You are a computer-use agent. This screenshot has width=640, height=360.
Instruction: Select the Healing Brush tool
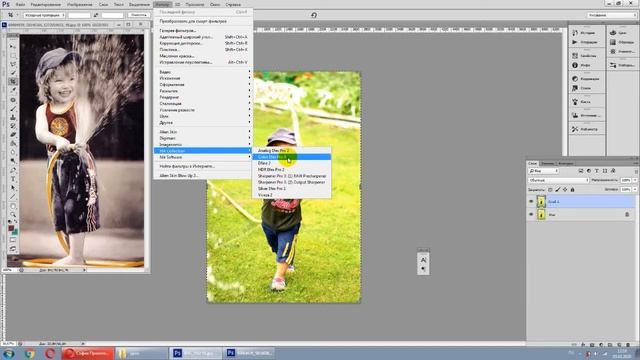pyautogui.click(x=13, y=100)
